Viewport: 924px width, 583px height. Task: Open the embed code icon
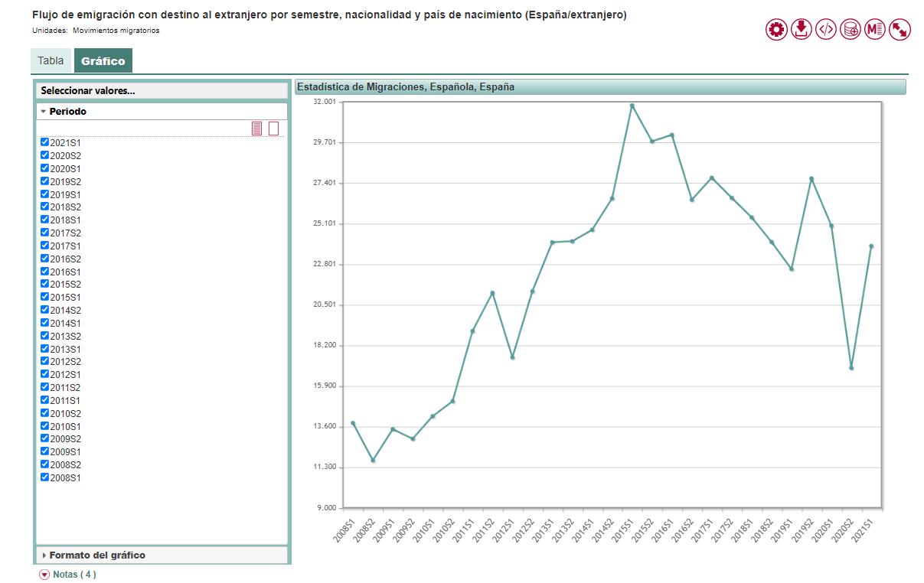click(825, 30)
